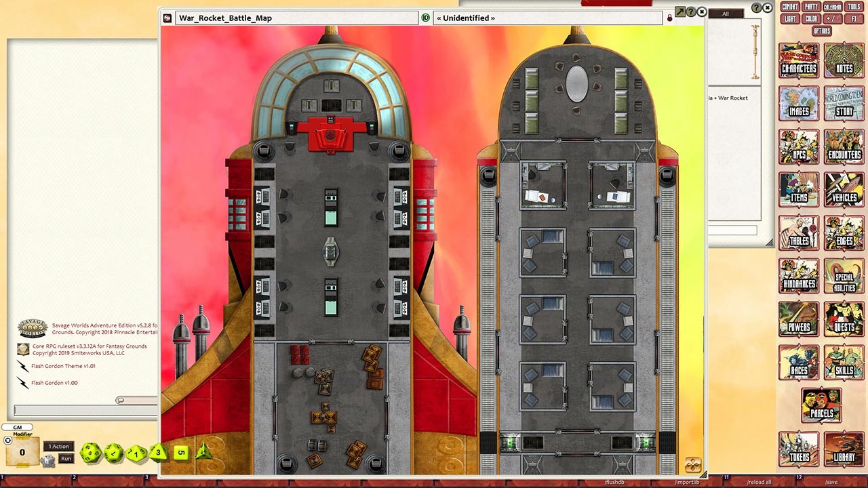The width and height of the screenshot is (868, 488).
Task: Open the Characters panel in the sidebar
Action: point(798,60)
